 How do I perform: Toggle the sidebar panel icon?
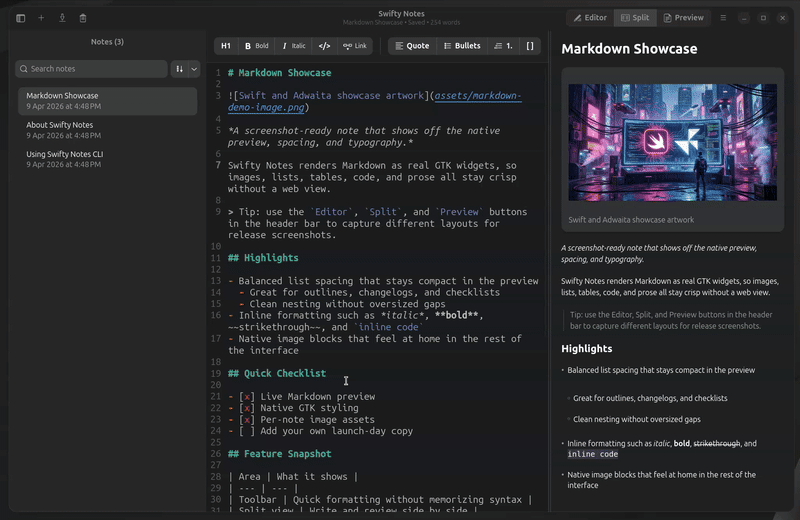click(20, 18)
